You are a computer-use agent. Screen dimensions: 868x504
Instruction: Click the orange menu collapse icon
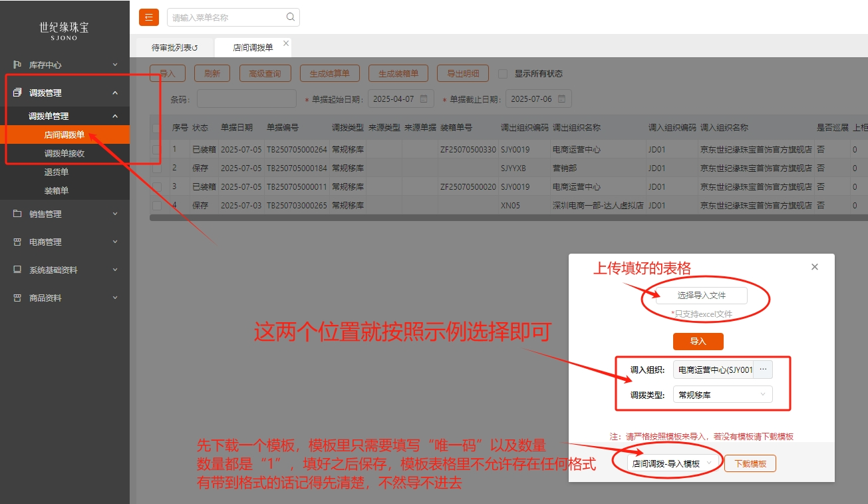click(148, 17)
